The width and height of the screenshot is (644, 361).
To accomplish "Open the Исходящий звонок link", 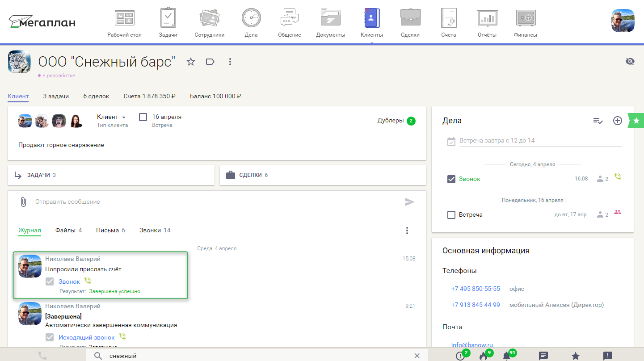I will [x=87, y=337].
